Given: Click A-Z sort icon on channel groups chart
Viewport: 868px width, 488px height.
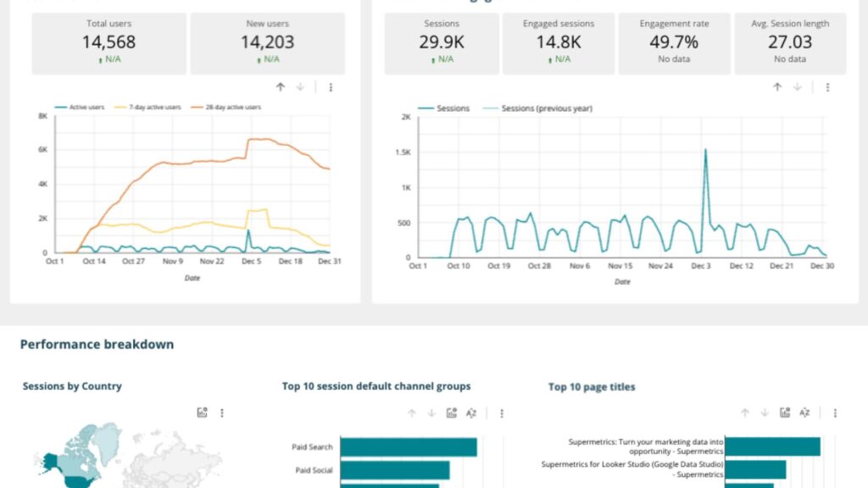Looking at the screenshot, I should click(x=471, y=413).
